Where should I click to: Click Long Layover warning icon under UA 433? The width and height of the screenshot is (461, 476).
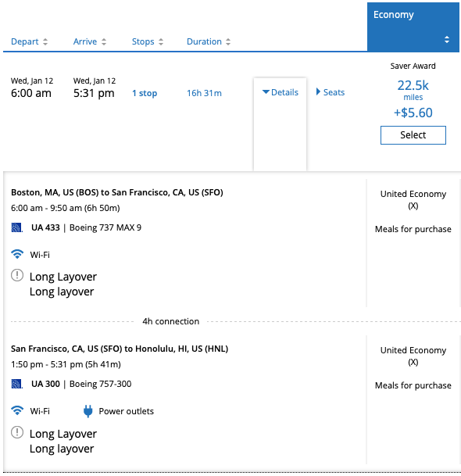17,275
